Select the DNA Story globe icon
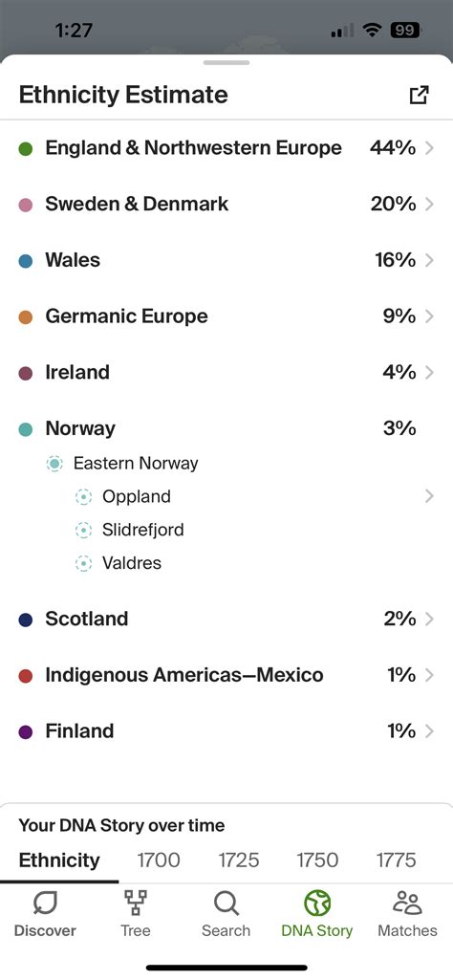 (316, 904)
